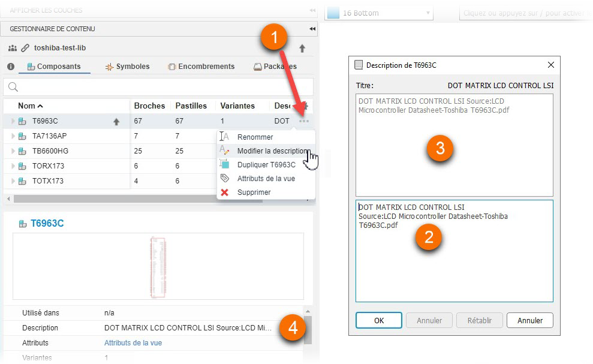Sort by the Nom column header
The height and width of the screenshot is (364, 593).
(30, 106)
